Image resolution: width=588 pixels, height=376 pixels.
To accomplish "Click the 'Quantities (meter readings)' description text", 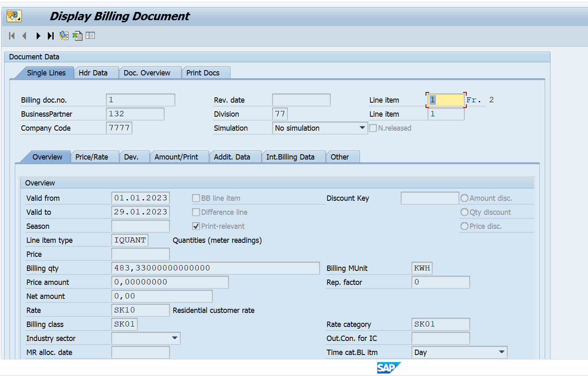I will click(217, 240).
